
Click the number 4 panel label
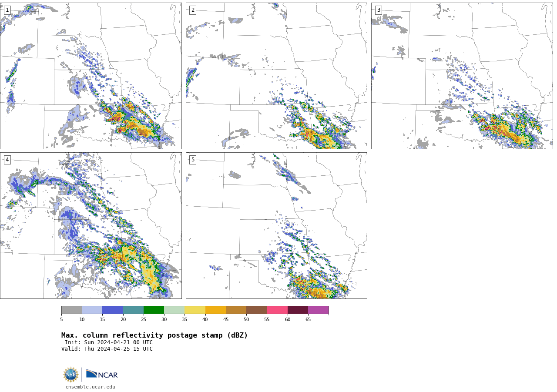pyautogui.click(x=7, y=160)
